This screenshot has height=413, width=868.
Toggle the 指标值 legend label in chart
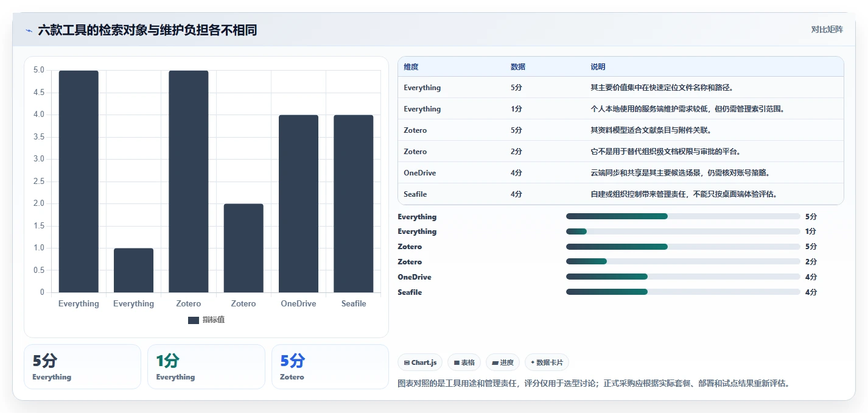(214, 320)
